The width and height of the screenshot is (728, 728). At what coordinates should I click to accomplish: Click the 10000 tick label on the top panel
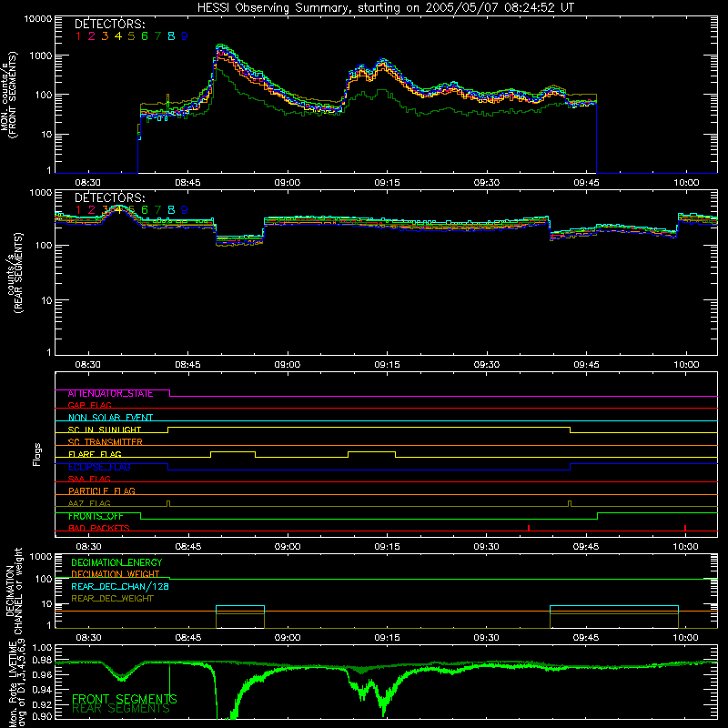click(x=37, y=18)
